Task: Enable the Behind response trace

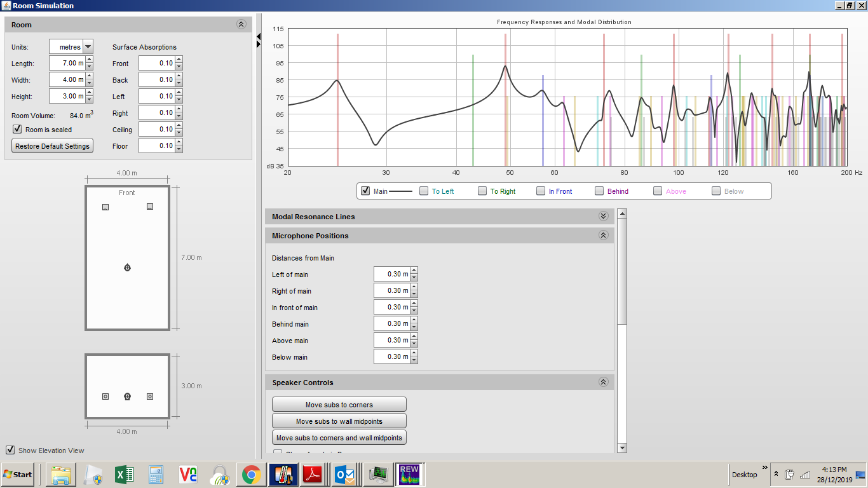Action: [599, 191]
